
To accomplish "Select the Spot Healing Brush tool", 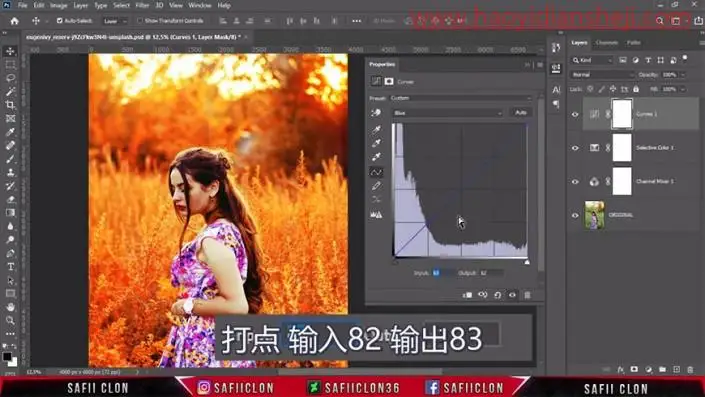I will 10,146.
